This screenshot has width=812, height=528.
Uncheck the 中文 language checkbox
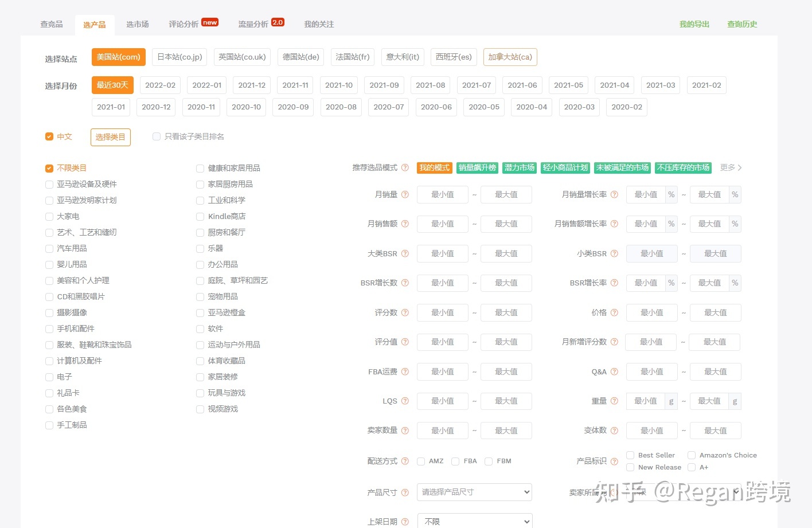pyautogui.click(x=49, y=137)
